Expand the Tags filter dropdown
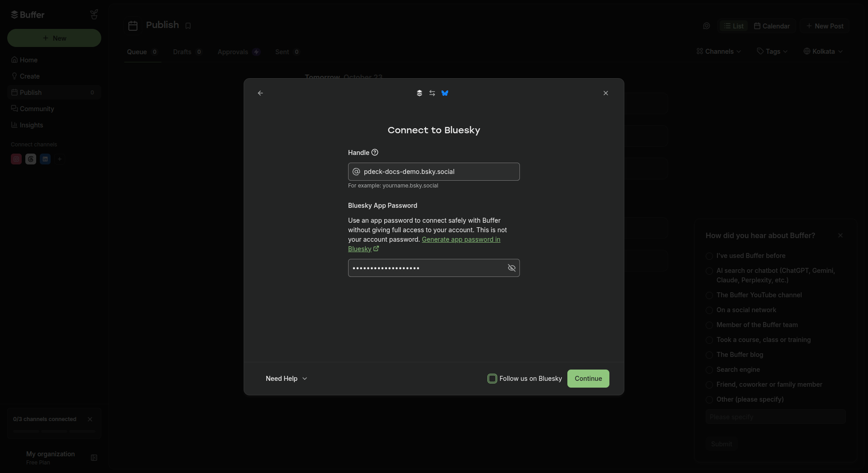 coord(772,52)
